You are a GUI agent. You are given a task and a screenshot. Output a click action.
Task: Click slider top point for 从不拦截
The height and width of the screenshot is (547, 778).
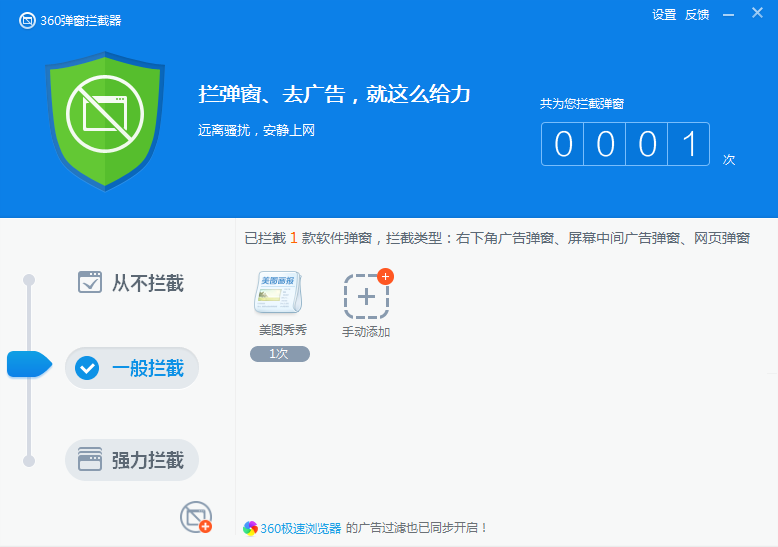point(29,280)
